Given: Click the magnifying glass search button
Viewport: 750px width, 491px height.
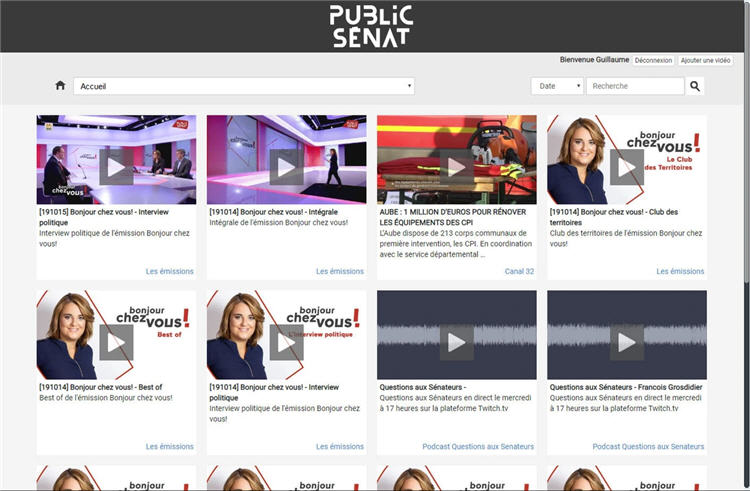Looking at the screenshot, I should coord(695,86).
